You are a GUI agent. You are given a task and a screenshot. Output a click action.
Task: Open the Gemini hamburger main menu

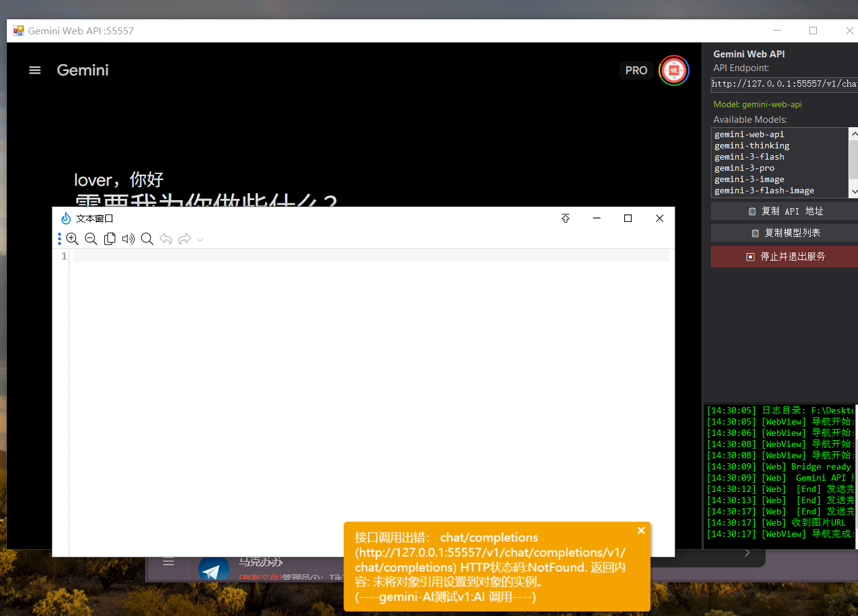pyautogui.click(x=35, y=70)
